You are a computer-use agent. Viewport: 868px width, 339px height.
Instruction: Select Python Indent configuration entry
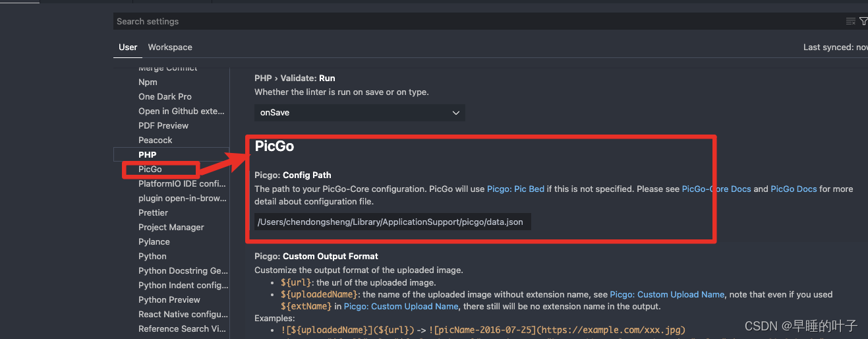pyautogui.click(x=183, y=286)
